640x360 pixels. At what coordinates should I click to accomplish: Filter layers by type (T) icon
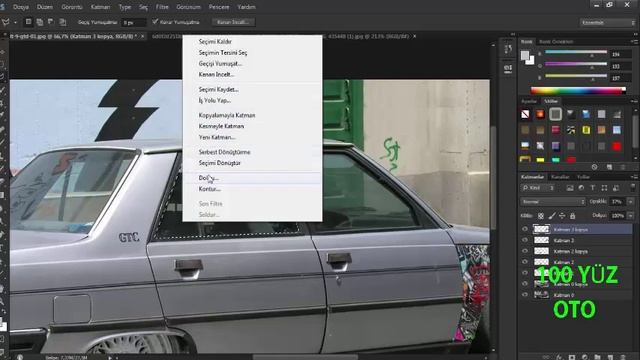(x=593, y=188)
